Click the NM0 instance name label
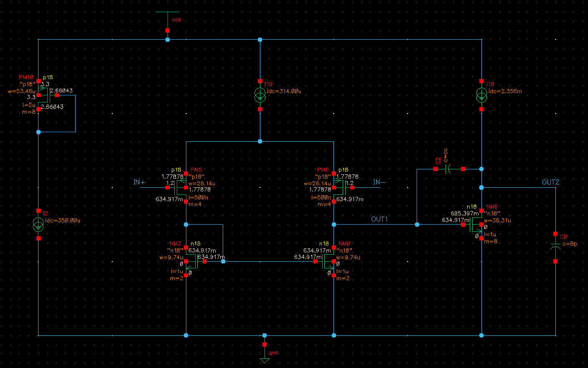Screen dimensions: 588x368 point(344,243)
